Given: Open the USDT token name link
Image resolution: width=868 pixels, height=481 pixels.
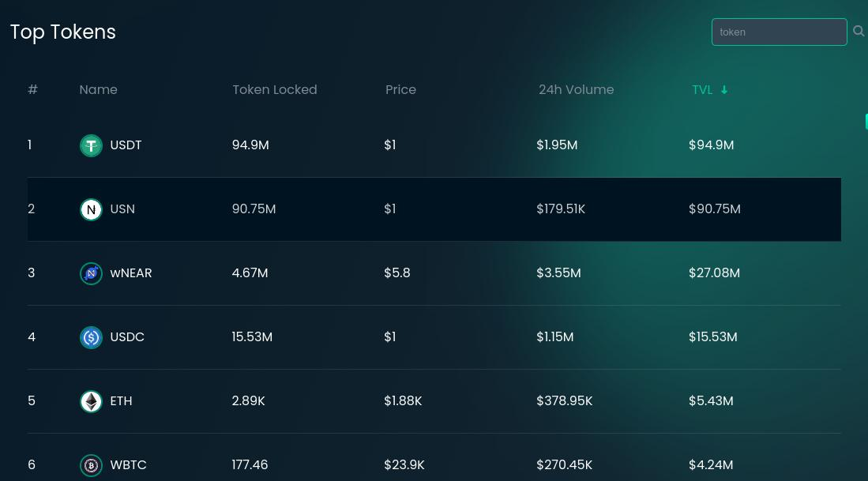Looking at the screenshot, I should (x=126, y=145).
